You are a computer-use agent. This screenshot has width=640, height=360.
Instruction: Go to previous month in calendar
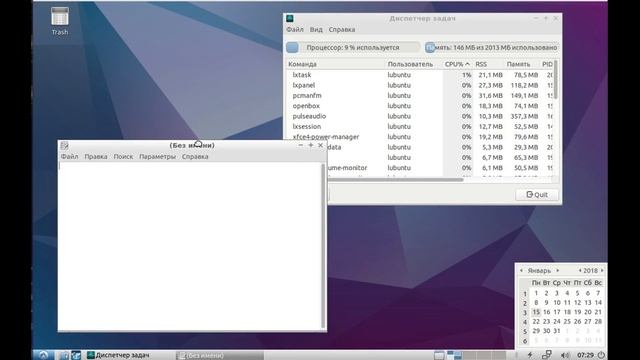pos(521,271)
